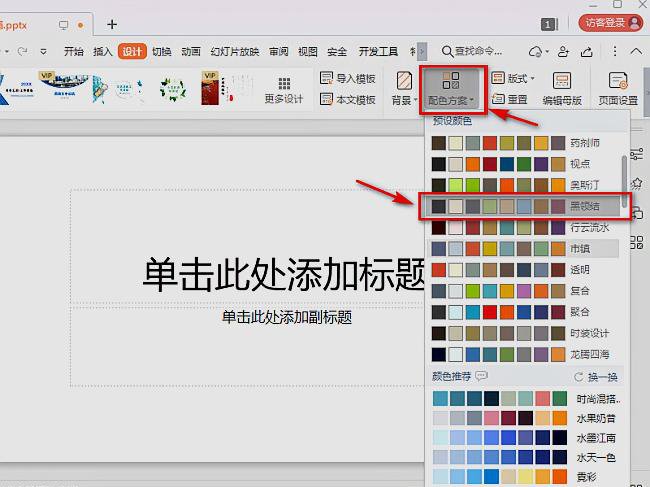Collapse the ribbon with the chevron
650x487 pixels.
coord(636,51)
